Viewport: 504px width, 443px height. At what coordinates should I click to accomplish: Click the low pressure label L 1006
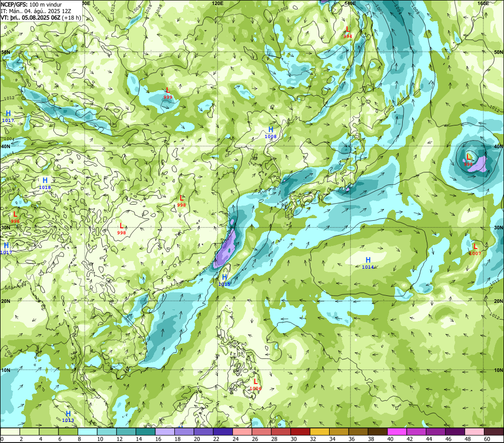coord(256,385)
